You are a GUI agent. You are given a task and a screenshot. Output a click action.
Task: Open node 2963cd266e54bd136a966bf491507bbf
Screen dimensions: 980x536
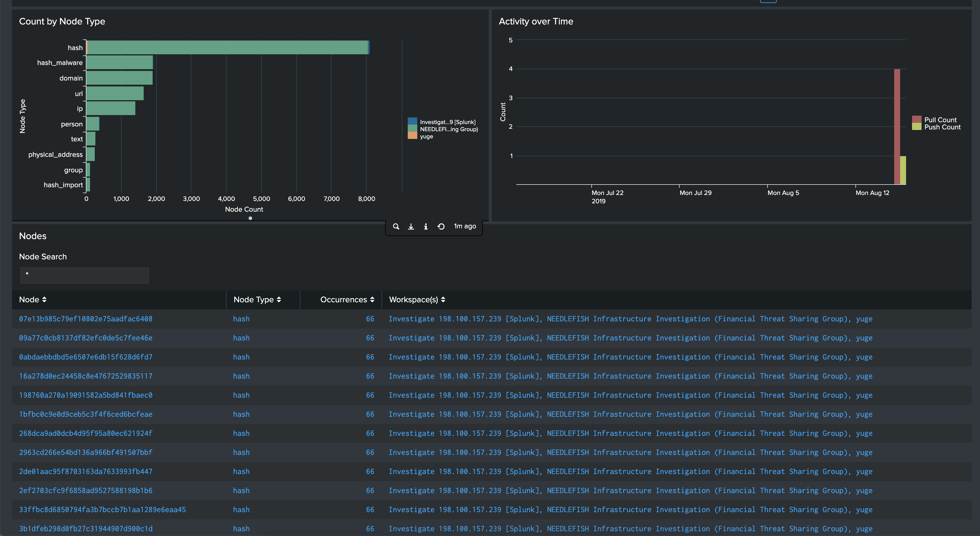(86, 452)
